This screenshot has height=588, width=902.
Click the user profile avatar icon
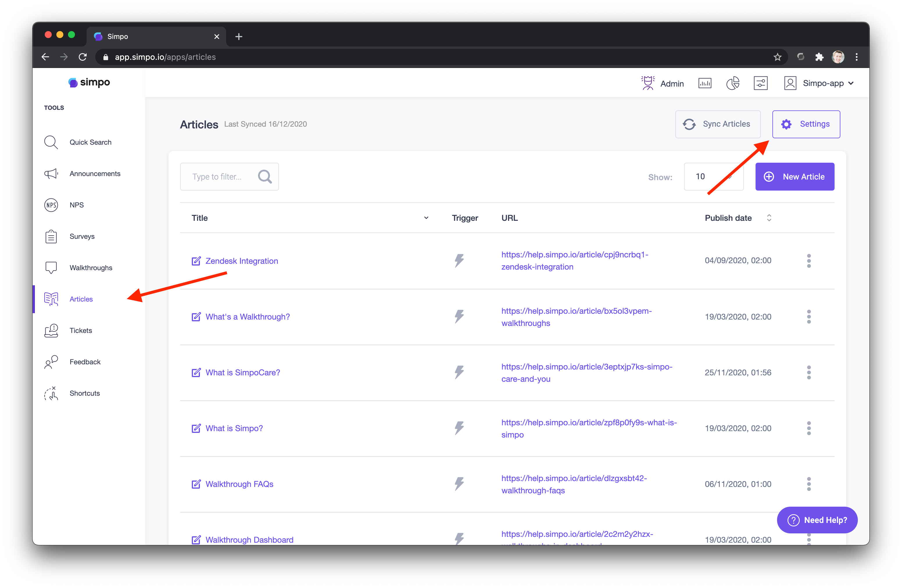tap(790, 83)
